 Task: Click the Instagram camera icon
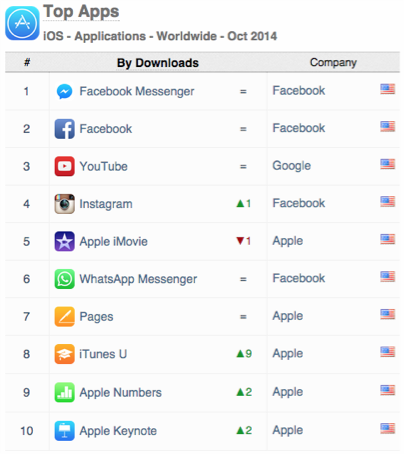64,204
